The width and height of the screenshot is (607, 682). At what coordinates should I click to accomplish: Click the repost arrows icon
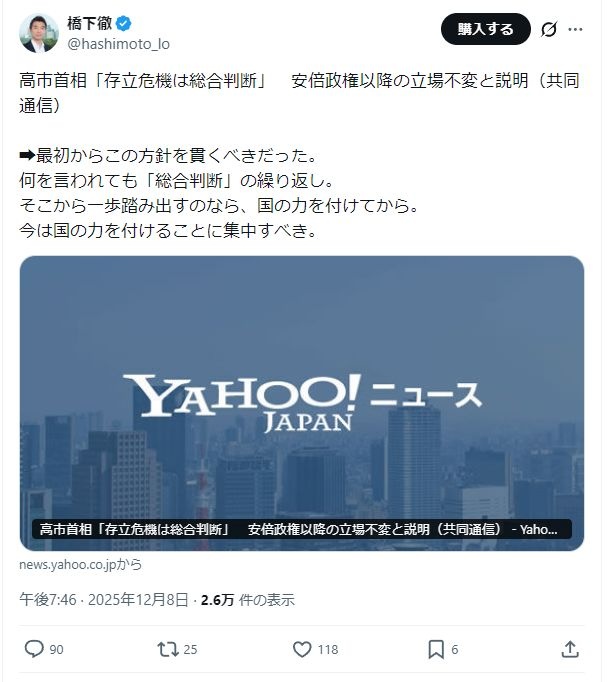(x=168, y=649)
